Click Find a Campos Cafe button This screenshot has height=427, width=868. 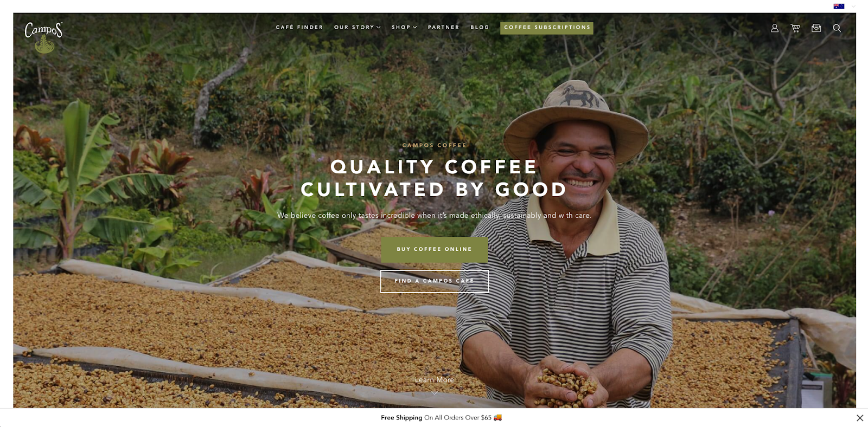point(435,281)
